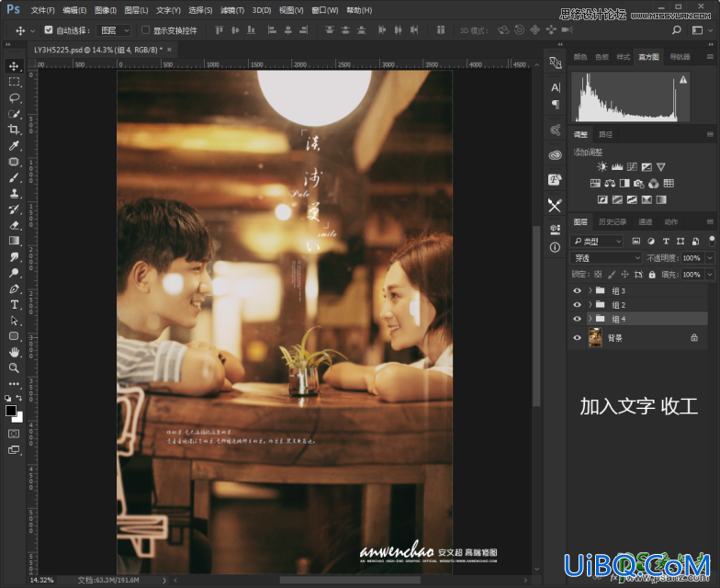Image resolution: width=720 pixels, height=588 pixels.
Task: Reset default foreground and background colors
Action: pyautogui.click(x=7, y=398)
